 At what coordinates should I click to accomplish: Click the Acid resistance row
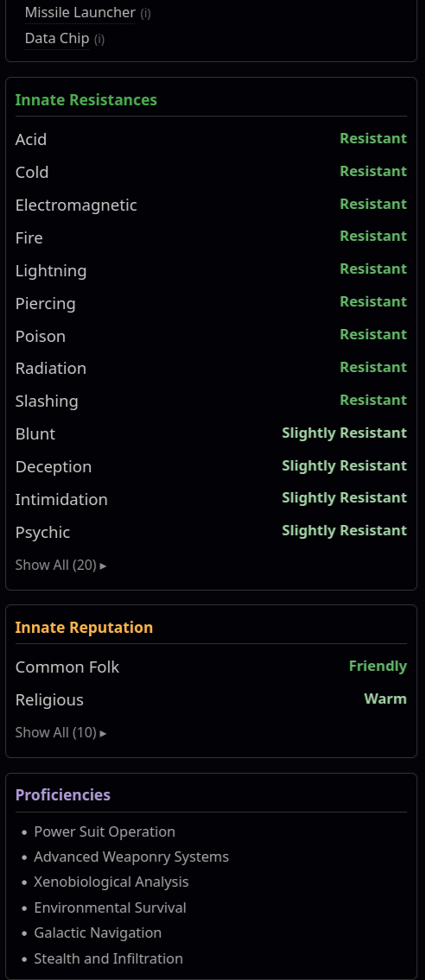(x=212, y=139)
